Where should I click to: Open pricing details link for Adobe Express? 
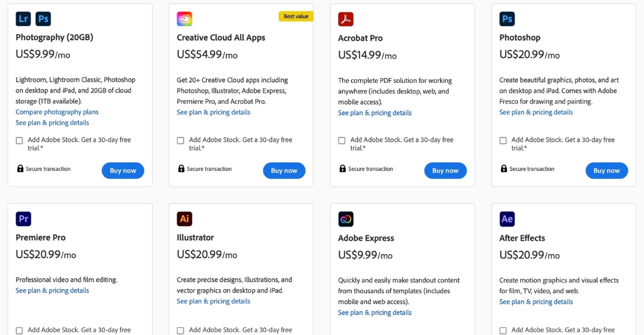click(x=374, y=313)
